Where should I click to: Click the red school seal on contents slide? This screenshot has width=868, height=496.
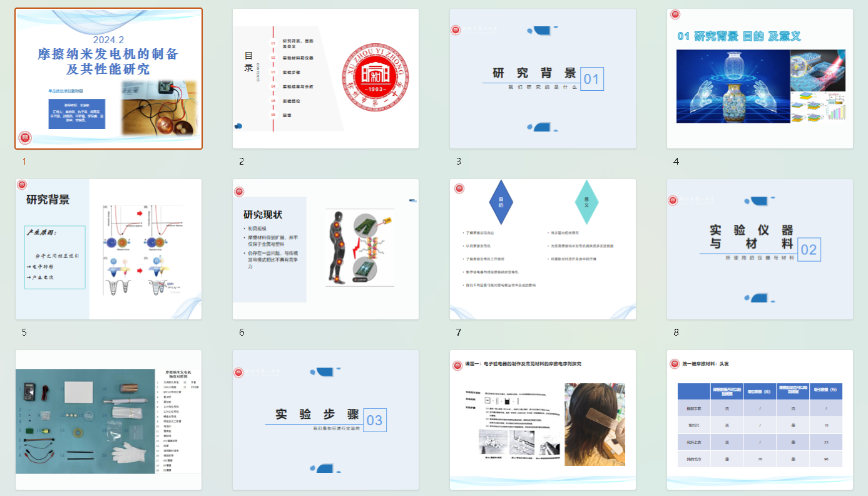(375, 78)
